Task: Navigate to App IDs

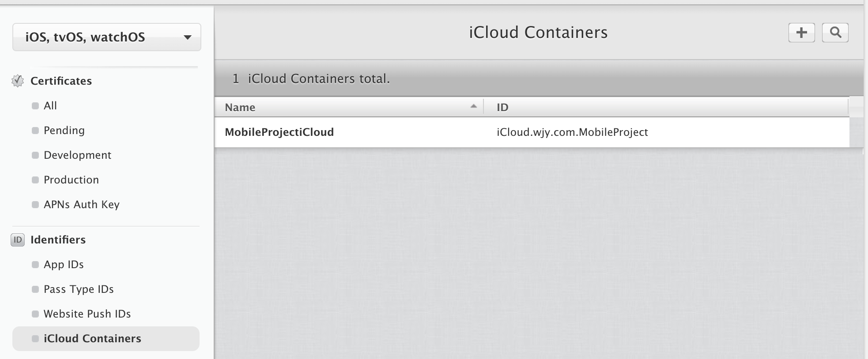Action: pyautogui.click(x=64, y=264)
